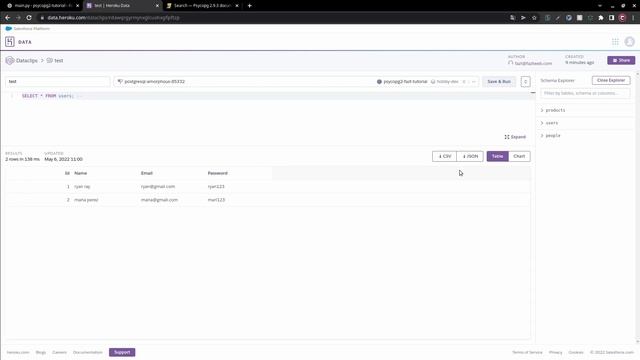The image size is (640, 360).
Task: Click the Name column header
Action: (80, 173)
